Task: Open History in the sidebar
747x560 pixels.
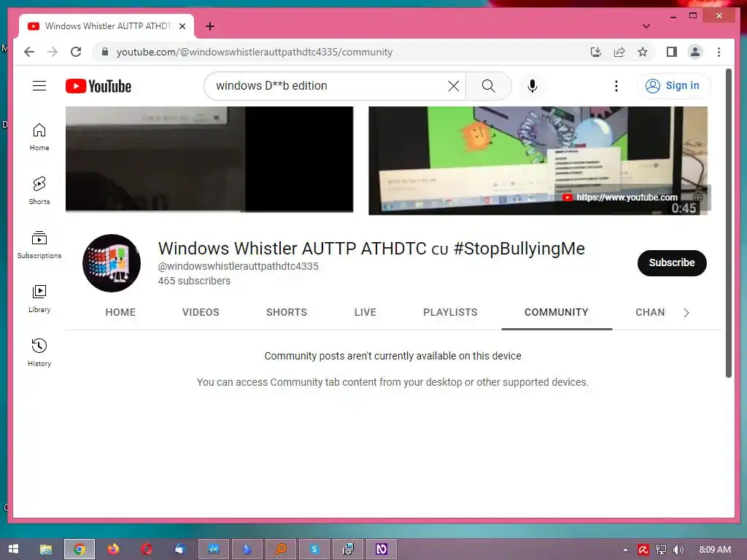Action: tap(39, 352)
